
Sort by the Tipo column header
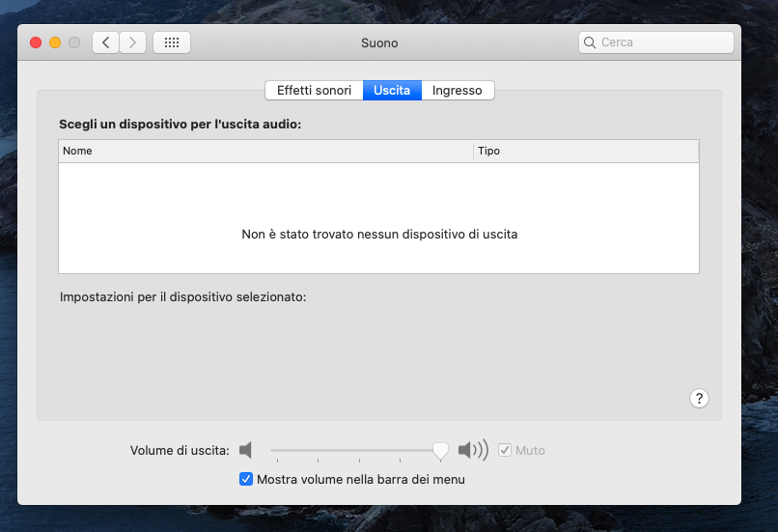(x=587, y=151)
